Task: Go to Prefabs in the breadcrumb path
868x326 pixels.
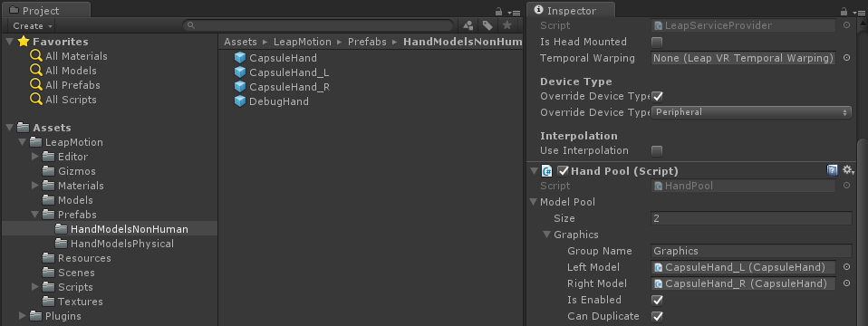Action: (x=367, y=42)
